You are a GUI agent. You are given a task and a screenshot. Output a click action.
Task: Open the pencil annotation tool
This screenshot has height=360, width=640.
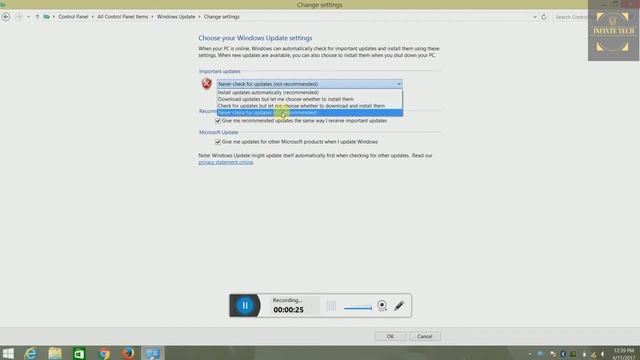pyautogui.click(x=399, y=305)
